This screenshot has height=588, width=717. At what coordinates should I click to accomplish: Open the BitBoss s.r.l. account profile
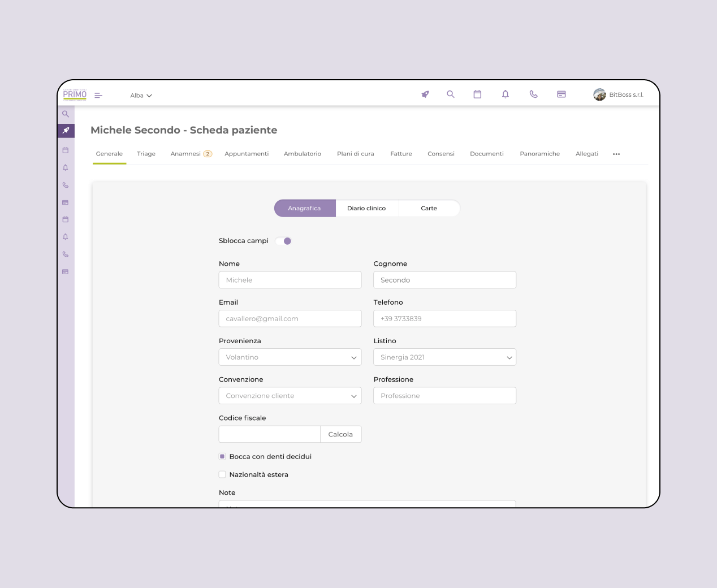618,94
